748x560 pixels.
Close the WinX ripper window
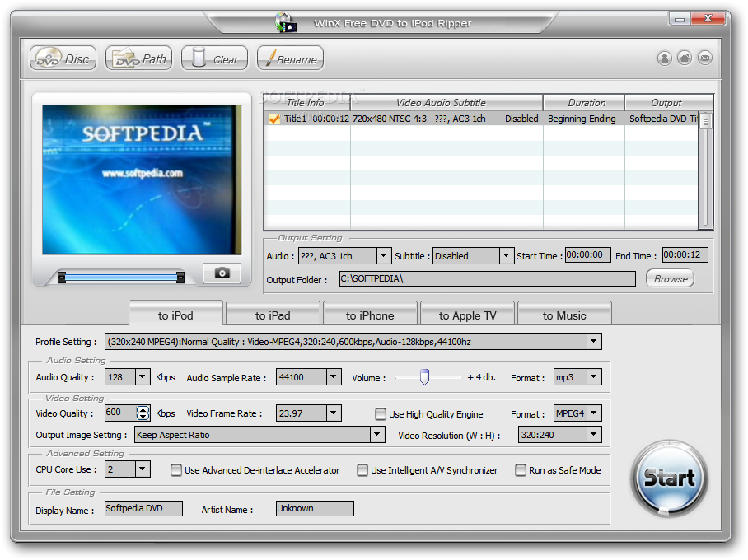[708, 19]
